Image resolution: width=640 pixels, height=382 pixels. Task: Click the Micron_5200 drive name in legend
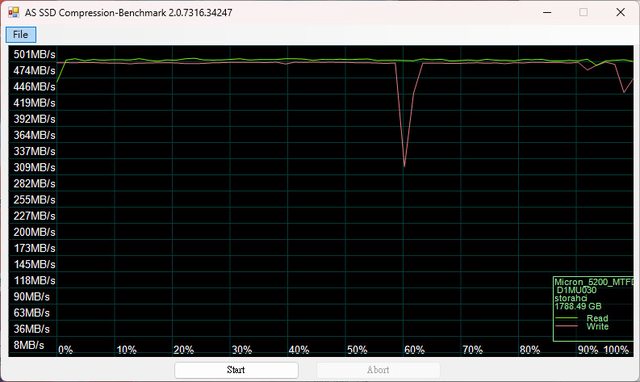coord(594,282)
